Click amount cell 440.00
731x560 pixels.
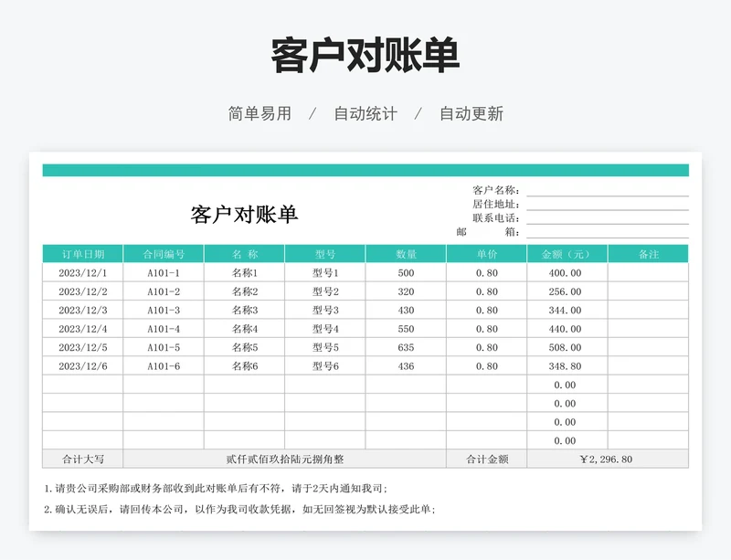(567, 329)
